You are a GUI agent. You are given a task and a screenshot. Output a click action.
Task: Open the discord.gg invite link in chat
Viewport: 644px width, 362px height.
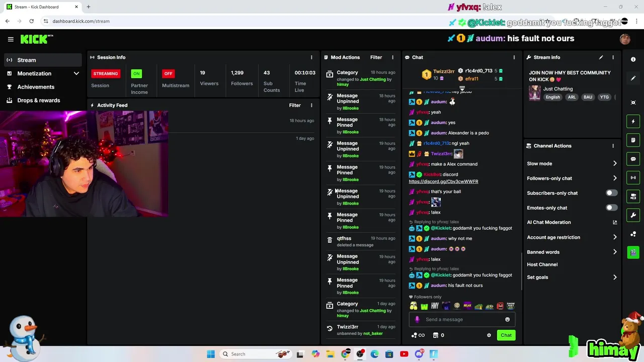tap(443, 182)
